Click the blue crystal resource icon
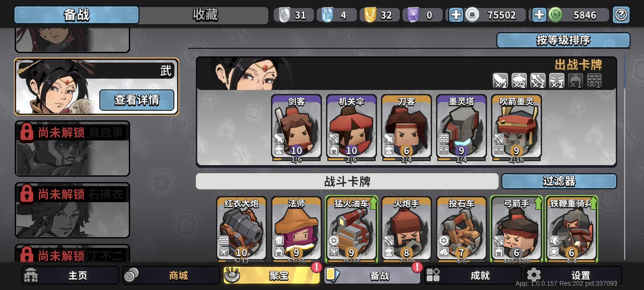The image size is (644, 290). 327,15
